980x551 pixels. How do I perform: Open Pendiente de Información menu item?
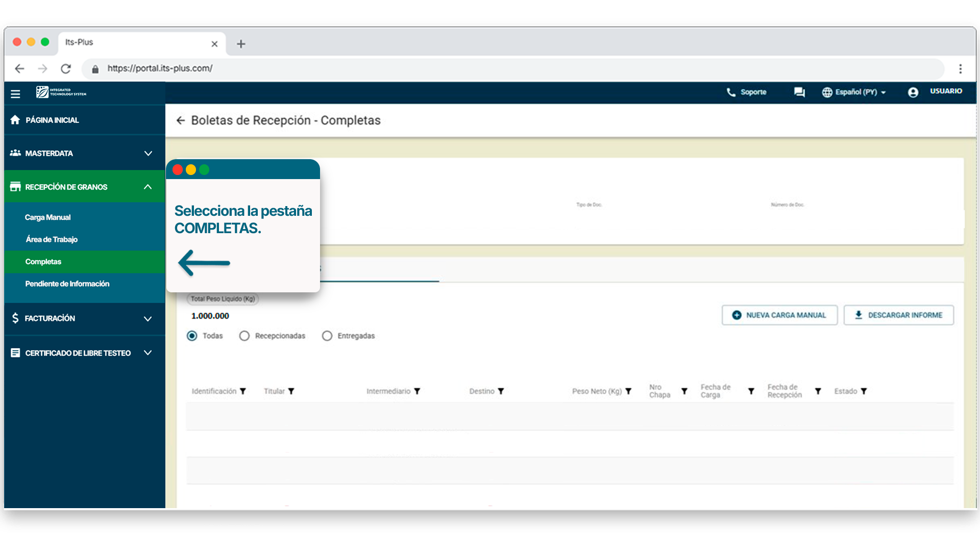click(67, 284)
